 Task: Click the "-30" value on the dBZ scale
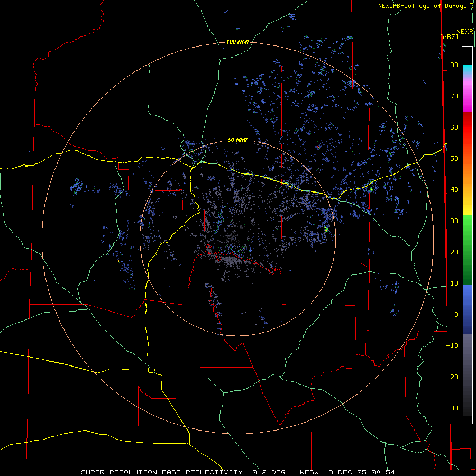click(452, 408)
